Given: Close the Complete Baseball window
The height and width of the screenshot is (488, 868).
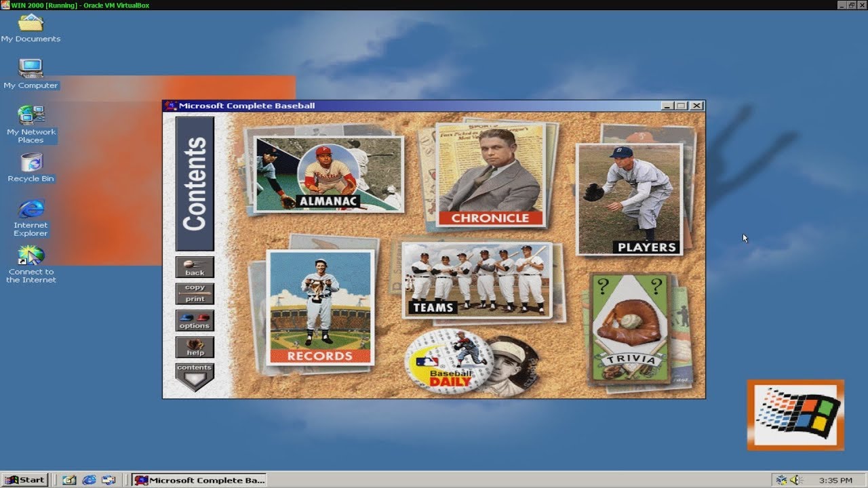Looking at the screenshot, I should (x=698, y=106).
